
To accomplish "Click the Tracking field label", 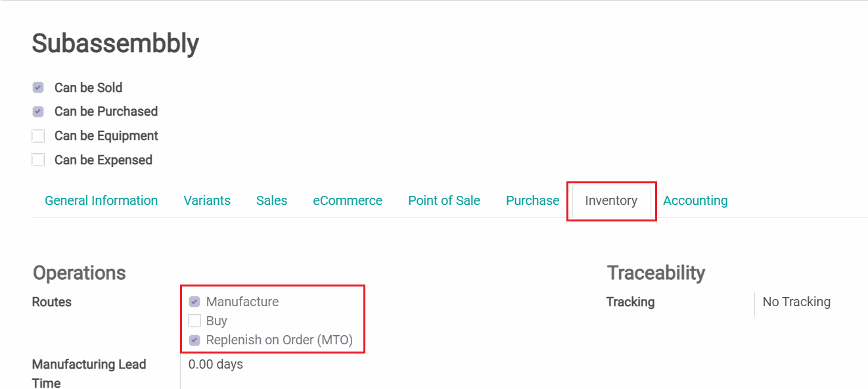I will pyautogui.click(x=630, y=302).
